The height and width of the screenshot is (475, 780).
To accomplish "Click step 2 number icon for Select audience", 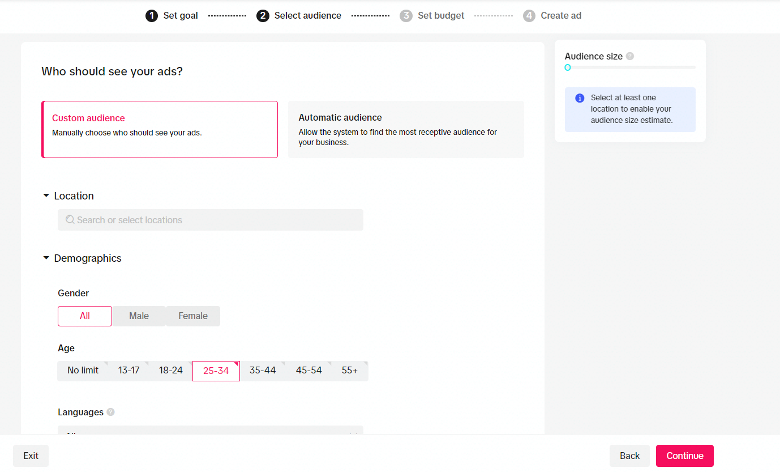I will 263,16.
